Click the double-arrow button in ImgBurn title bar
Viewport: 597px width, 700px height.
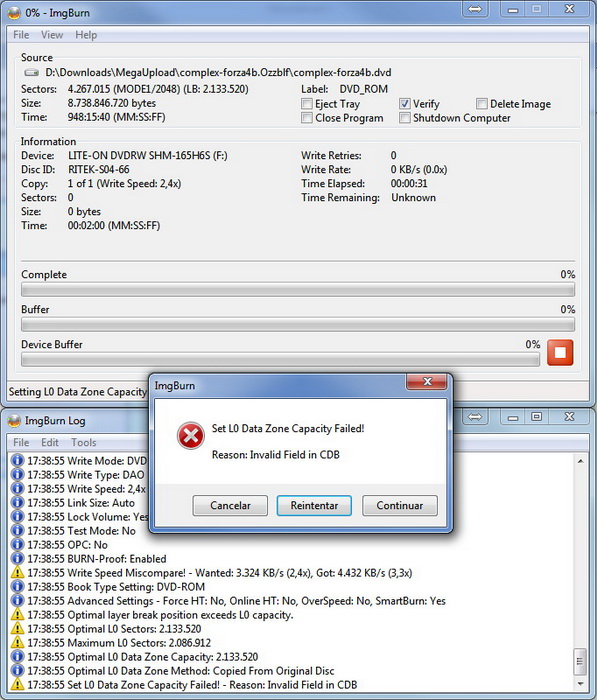475,9
